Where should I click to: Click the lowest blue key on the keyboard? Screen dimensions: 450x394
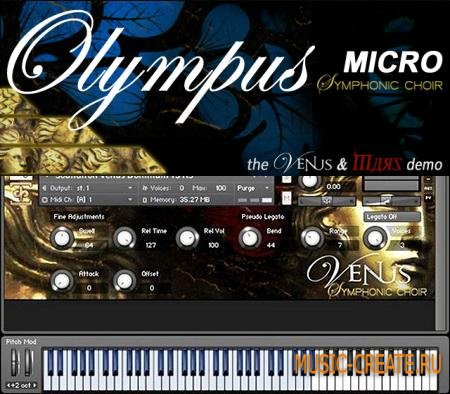click(x=51, y=362)
